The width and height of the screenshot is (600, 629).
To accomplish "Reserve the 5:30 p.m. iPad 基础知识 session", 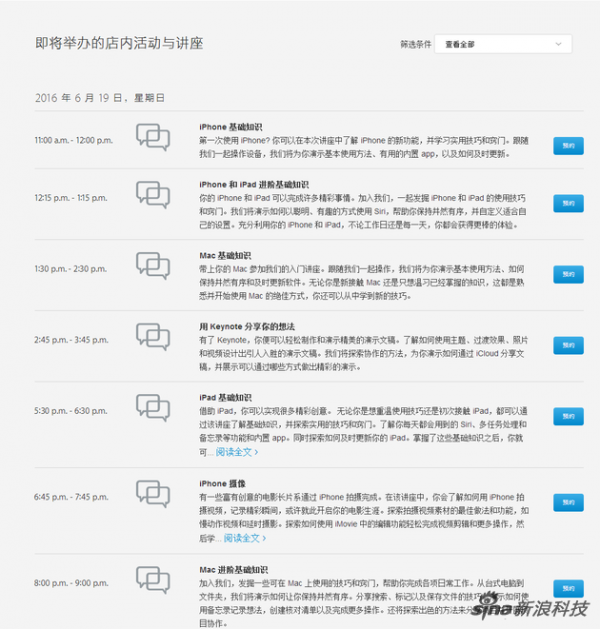I will [x=568, y=416].
